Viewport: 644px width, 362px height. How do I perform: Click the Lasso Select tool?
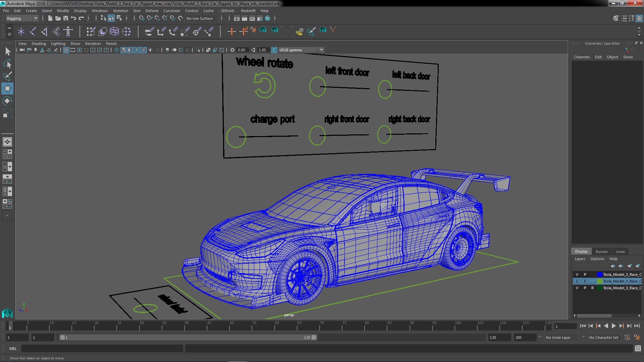(x=7, y=64)
